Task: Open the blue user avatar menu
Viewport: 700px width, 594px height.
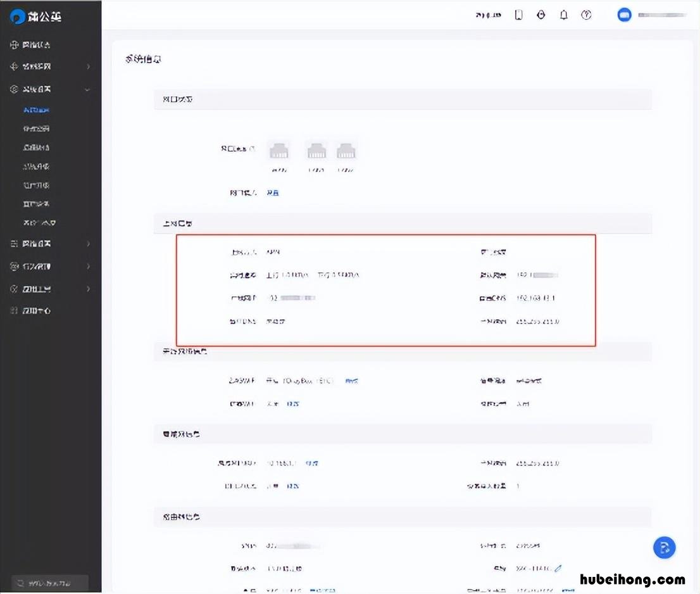Action: [625, 15]
